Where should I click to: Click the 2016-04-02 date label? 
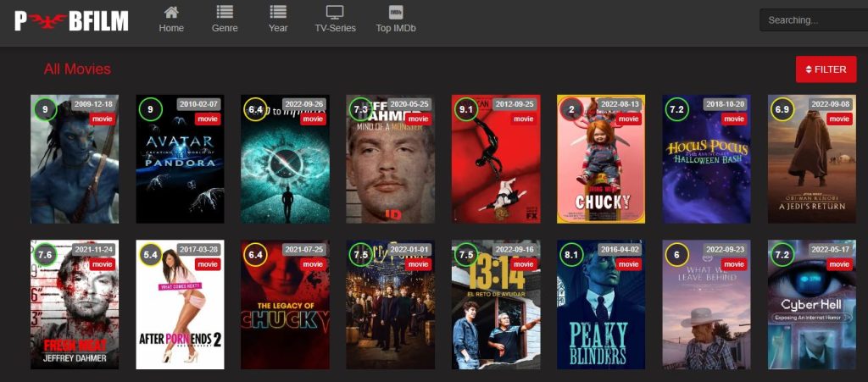point(620,249)
